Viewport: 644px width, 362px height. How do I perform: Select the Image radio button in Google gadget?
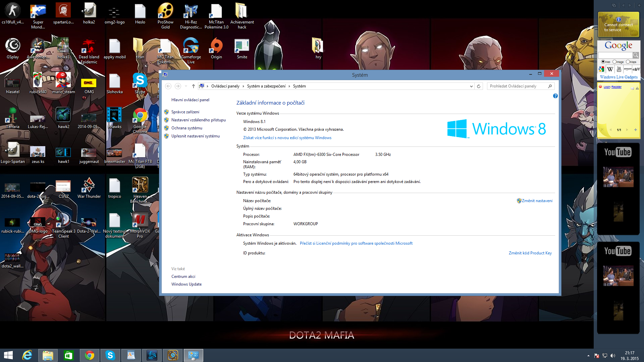click(614, 62)
